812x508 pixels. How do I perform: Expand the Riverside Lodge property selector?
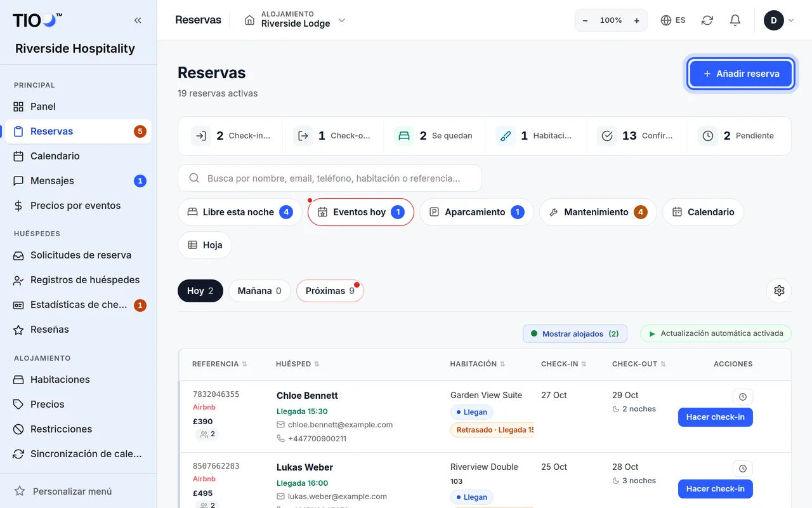295,20
